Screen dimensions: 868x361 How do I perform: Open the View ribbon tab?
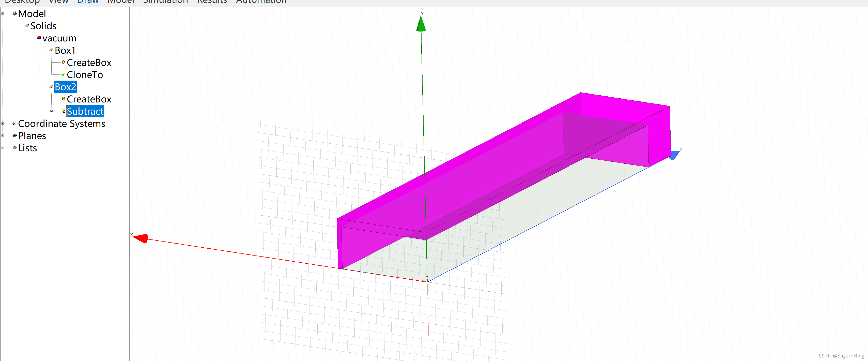(x=58, y=2)
